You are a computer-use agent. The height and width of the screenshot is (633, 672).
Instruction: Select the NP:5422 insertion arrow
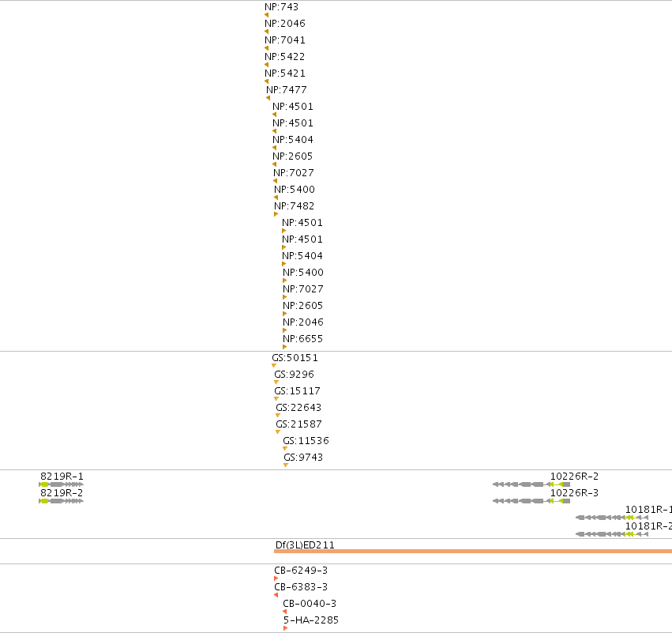267,65
